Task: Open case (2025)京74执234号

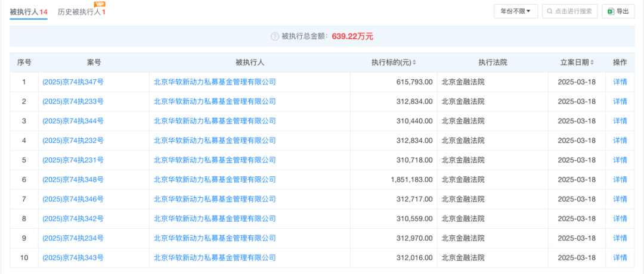Action: 73,238
